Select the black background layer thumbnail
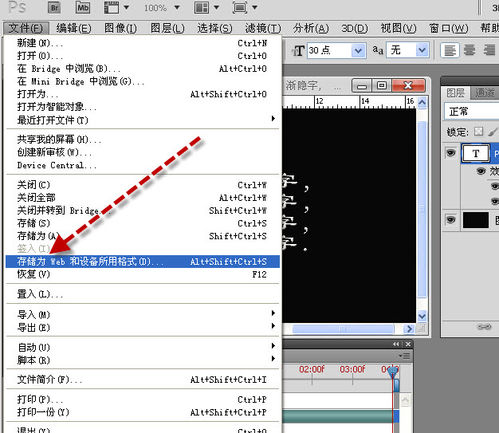Screen dimensions: 499x433 (476, 220)
